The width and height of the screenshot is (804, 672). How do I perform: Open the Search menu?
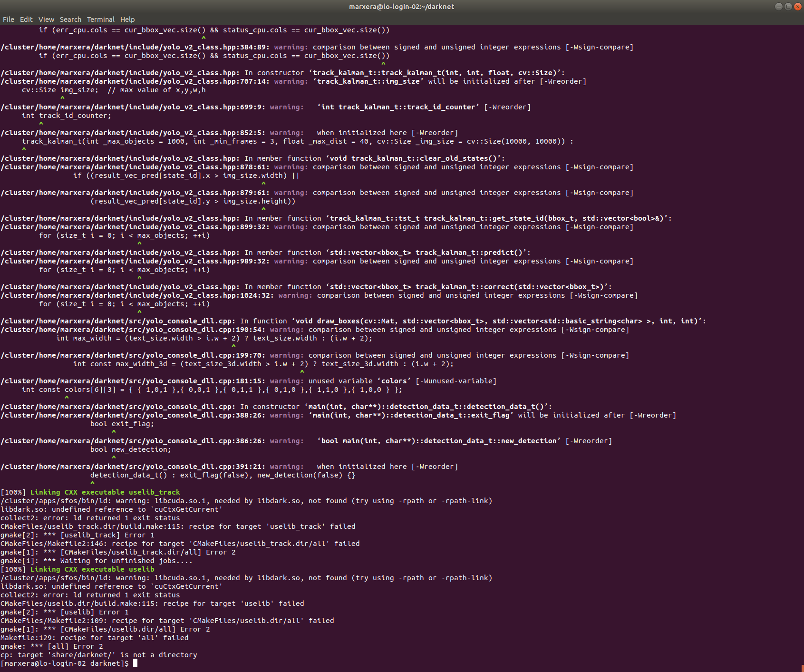pos(70,19)
